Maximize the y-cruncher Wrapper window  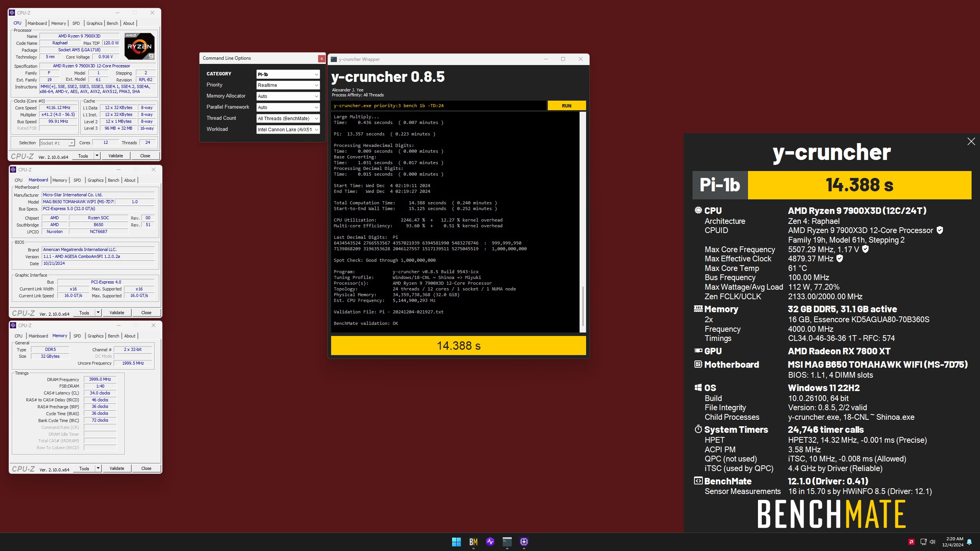[x=563, y=59]
